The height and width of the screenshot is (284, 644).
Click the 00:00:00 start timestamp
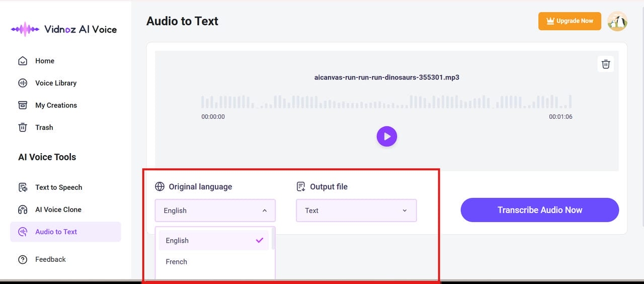pyautogui.click(x=213, y=117)
